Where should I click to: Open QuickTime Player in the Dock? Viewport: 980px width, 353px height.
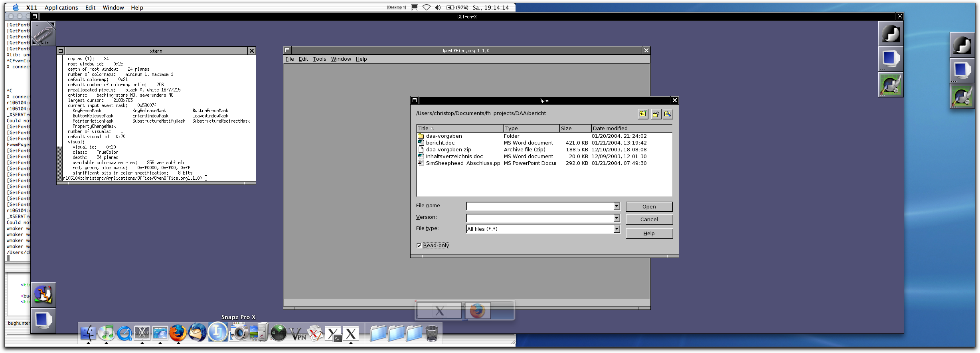coord(124,333)
